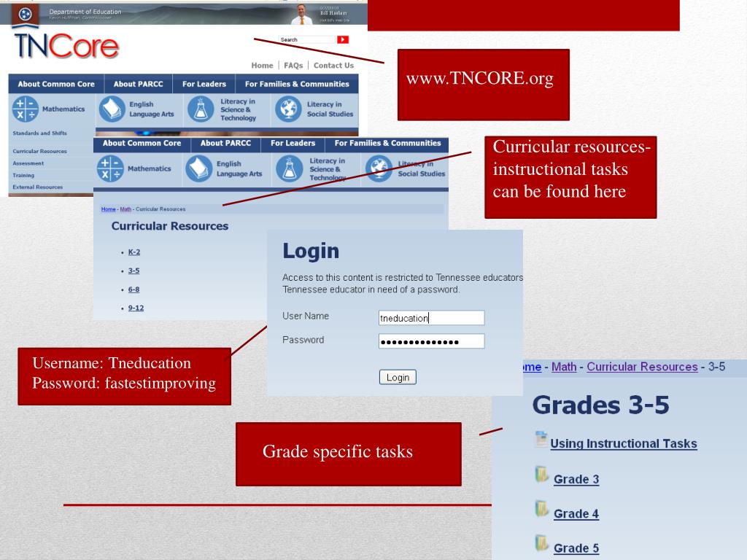Click the Grades 3-5 heading

(601, 405)
